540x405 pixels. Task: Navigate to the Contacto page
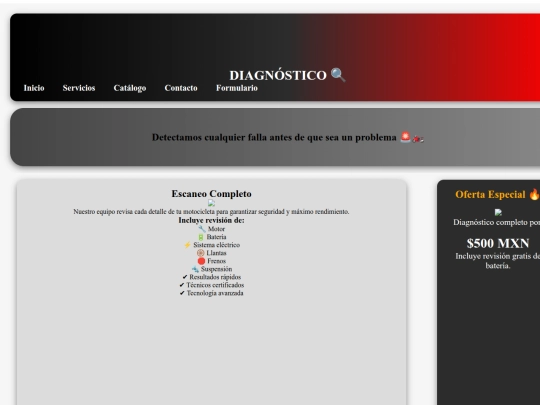pyautogui.click(x=181, y=88)
